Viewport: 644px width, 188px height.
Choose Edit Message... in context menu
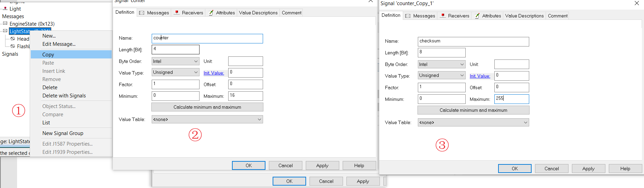(71, 44)
